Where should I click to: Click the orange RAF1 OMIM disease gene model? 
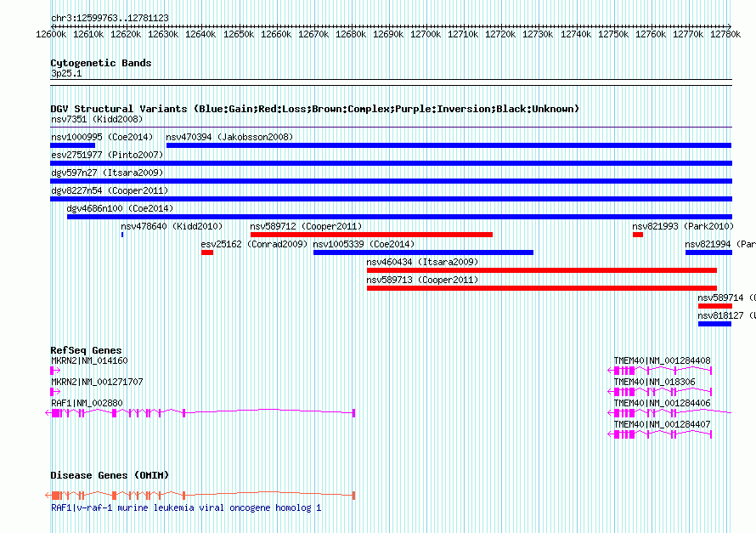(x=200, y=496)
